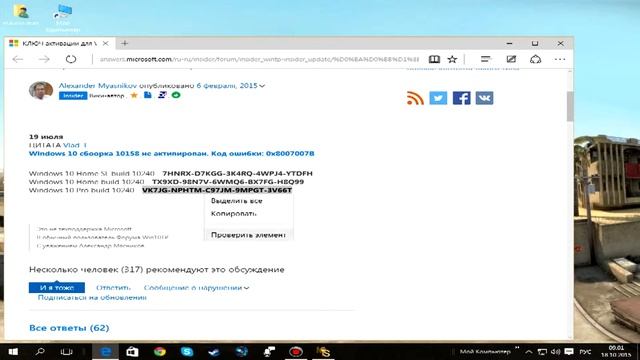Screen dimensions: 640x360
Task: Share the post on Facebook
Action: point(461,98)
